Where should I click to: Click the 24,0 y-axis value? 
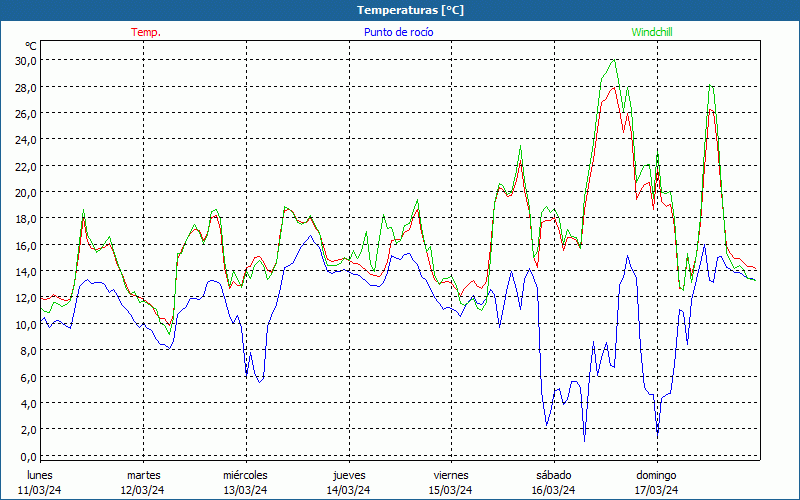(x=26, y=140)
